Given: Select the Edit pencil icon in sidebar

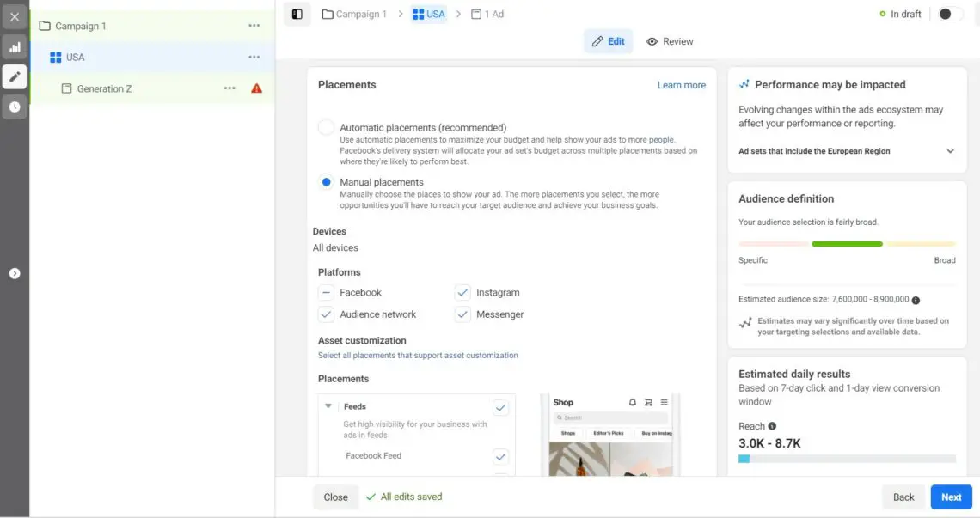Looking at the screenshot, I should click(x=14, y=76).
